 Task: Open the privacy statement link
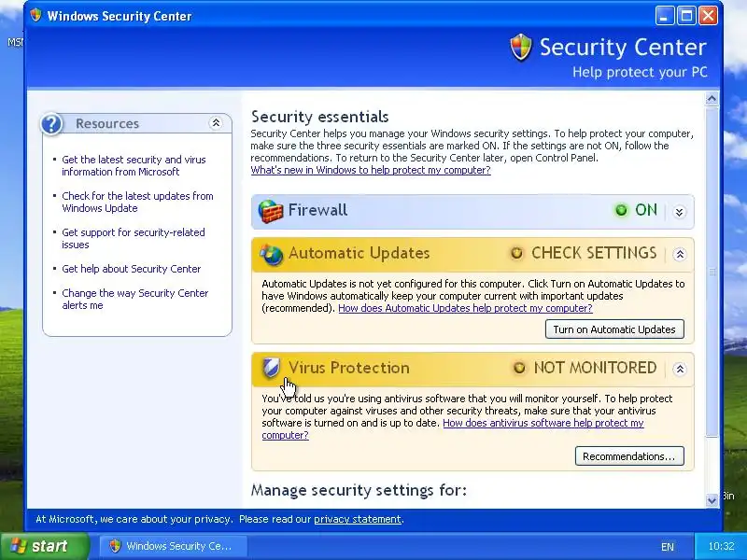click(358, 519)
